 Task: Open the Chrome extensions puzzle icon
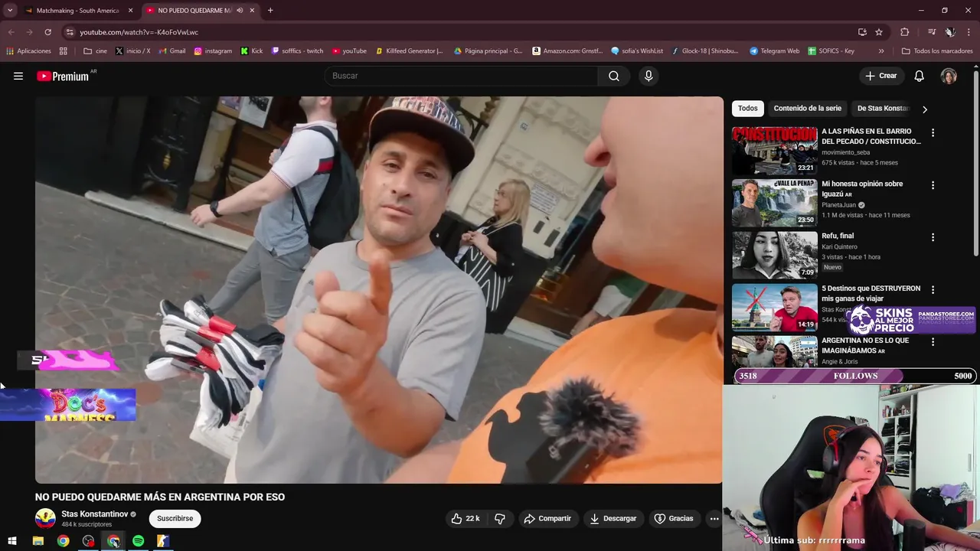click(905, 32)
